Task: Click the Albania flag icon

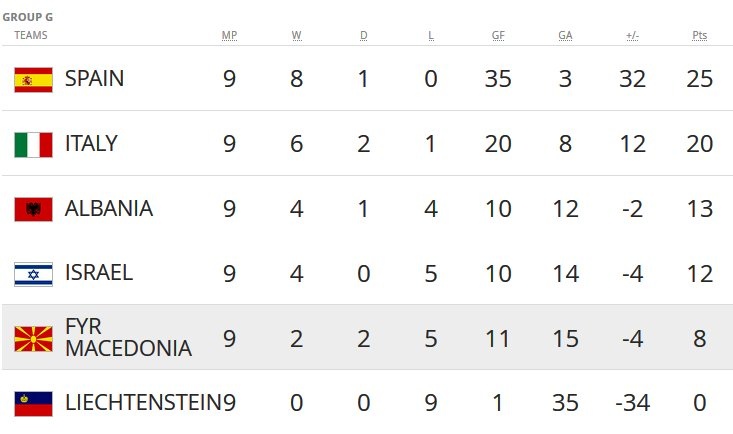Action: [33, 209]
